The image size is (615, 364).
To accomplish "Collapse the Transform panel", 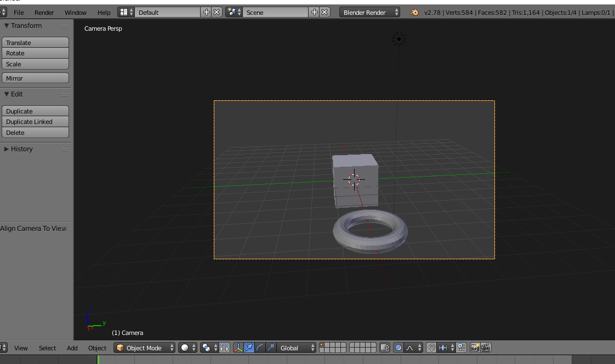I will click(x=6, y=26).
